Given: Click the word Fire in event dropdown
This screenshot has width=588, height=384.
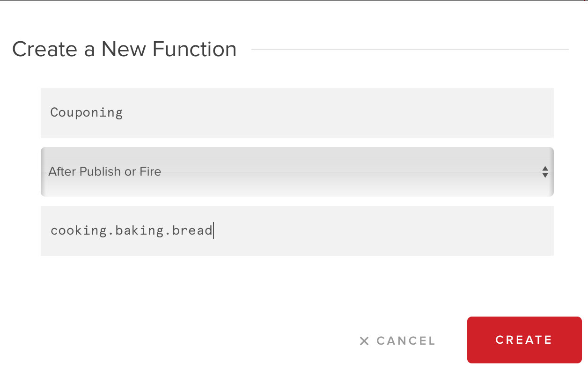Looking at the screenshot, I should tap(150, 171).
